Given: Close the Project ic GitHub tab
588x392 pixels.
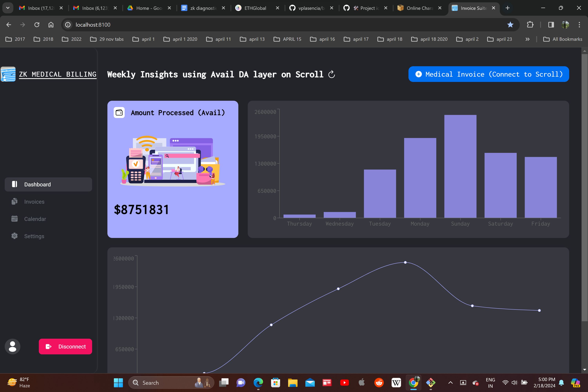Looking at the screenshot, I should pyautogui.click(x=386, y=8).
